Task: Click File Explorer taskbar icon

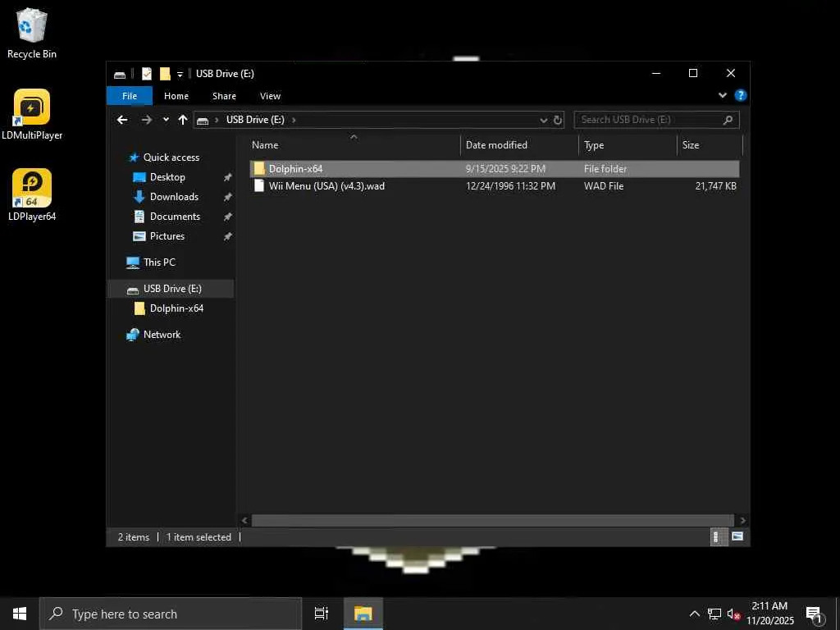Action: pyautogui.click(x=363, y=614)
